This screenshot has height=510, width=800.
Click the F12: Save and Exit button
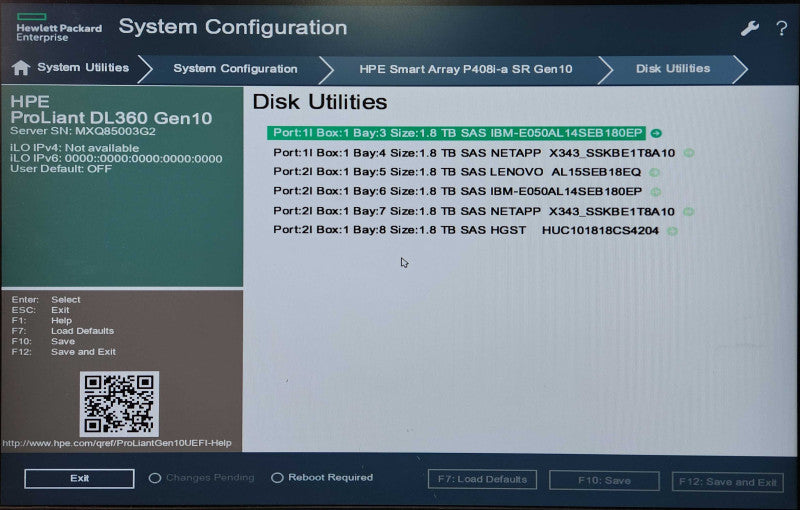[728, 482]
